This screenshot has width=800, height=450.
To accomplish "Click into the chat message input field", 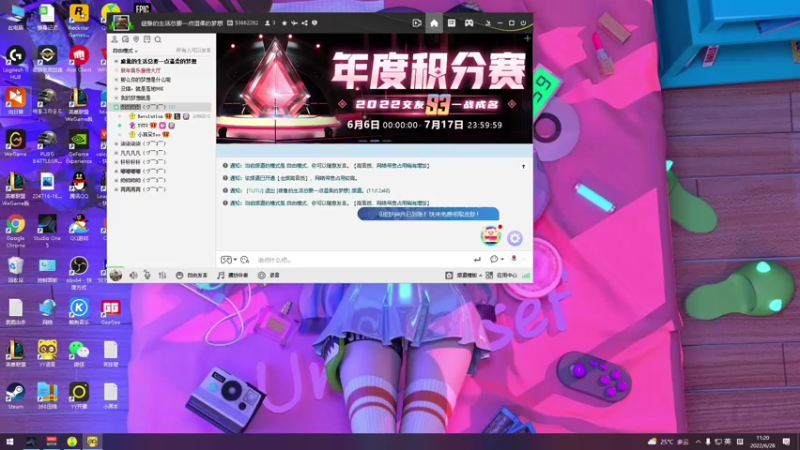I will tap(361, 260).
